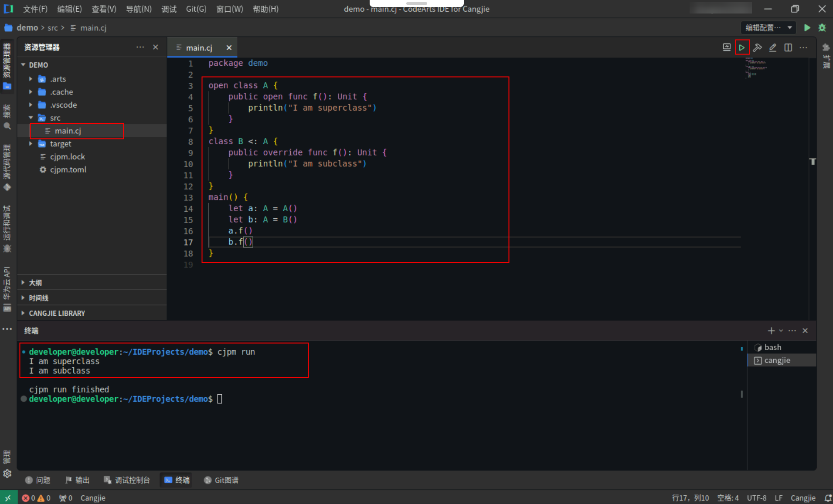Open new terminal profile dropdown arrow
This screenshot has height=504, width=833.
[x=781, y=331]
